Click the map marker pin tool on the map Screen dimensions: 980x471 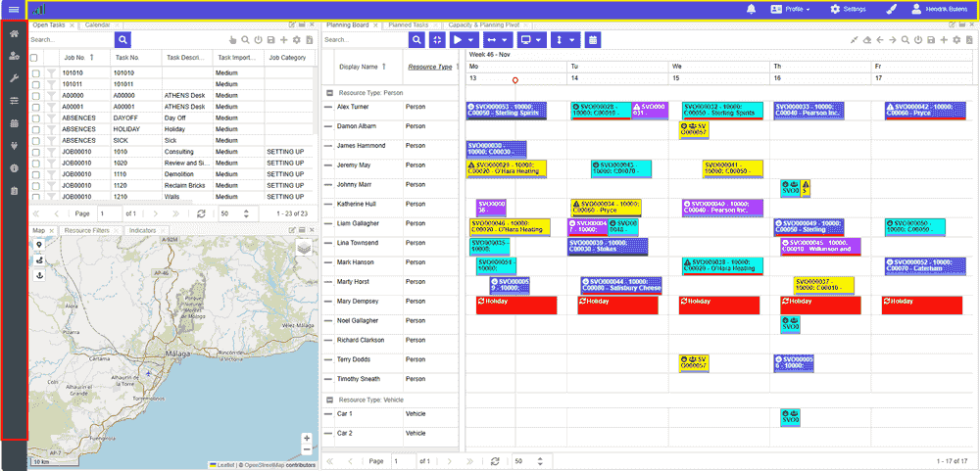point(39,246)
